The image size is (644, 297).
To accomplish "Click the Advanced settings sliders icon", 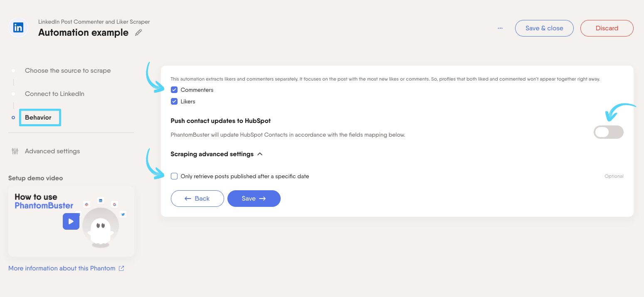I will 15,151.
